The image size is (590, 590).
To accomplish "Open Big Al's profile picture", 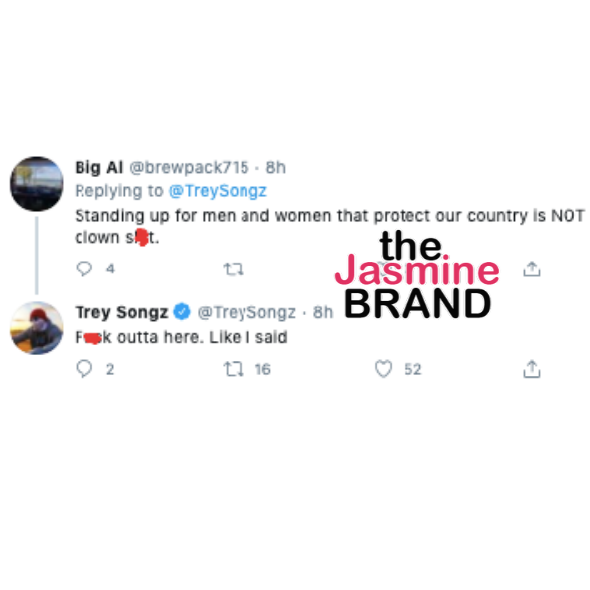I will (x=36, y=184).
